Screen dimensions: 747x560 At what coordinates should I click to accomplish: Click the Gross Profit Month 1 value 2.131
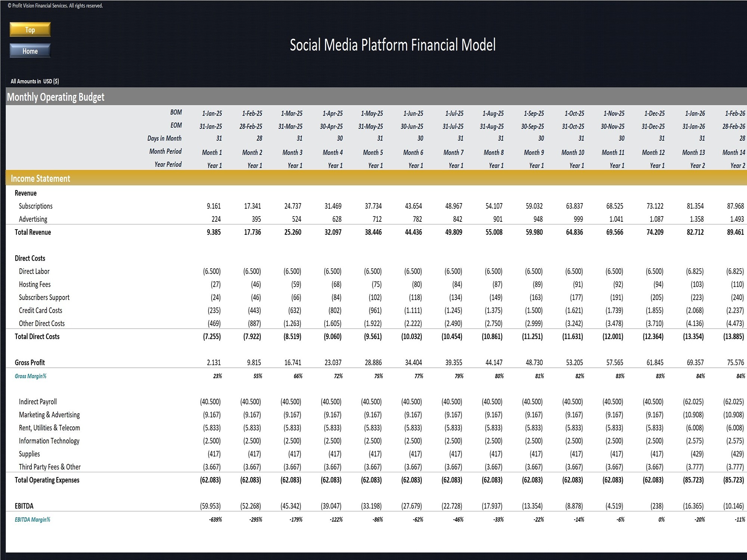214,363
